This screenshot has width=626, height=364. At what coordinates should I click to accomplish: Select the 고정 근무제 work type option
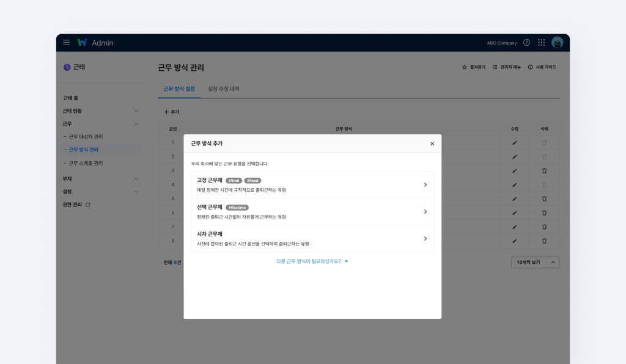(312, 184)
